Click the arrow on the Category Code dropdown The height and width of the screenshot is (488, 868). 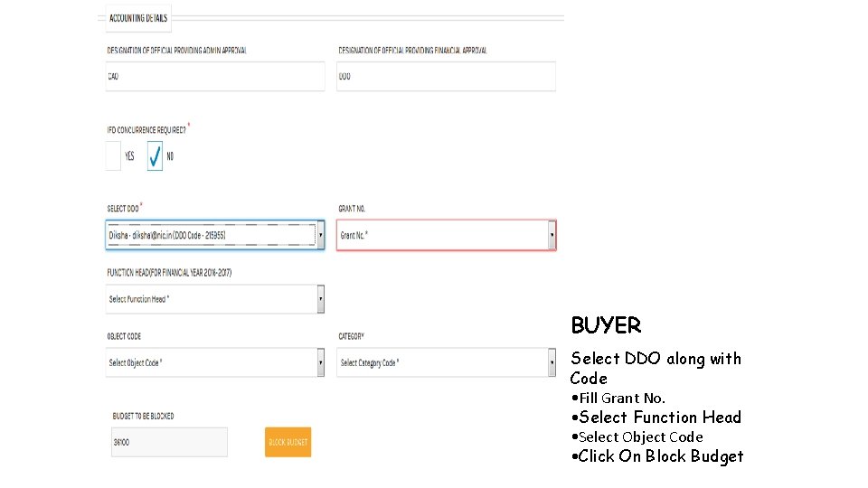pyautogui.click(x=552, y=363)
